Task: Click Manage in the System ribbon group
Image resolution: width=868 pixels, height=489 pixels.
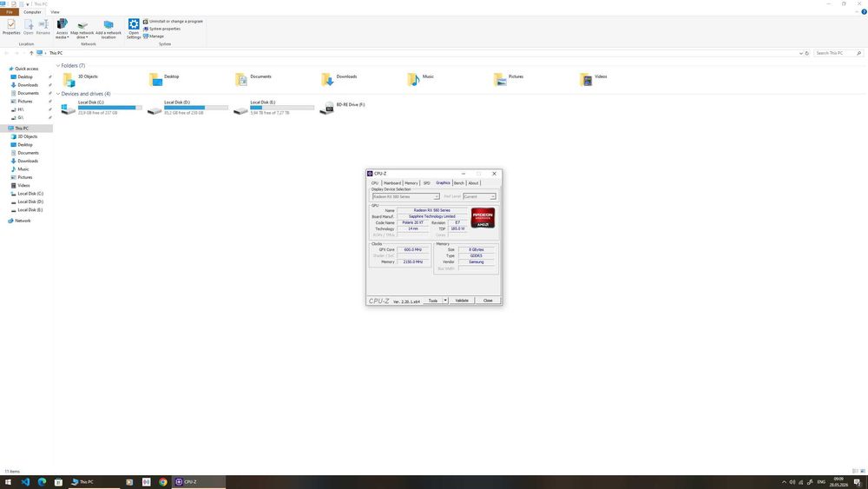Action: 154,36
